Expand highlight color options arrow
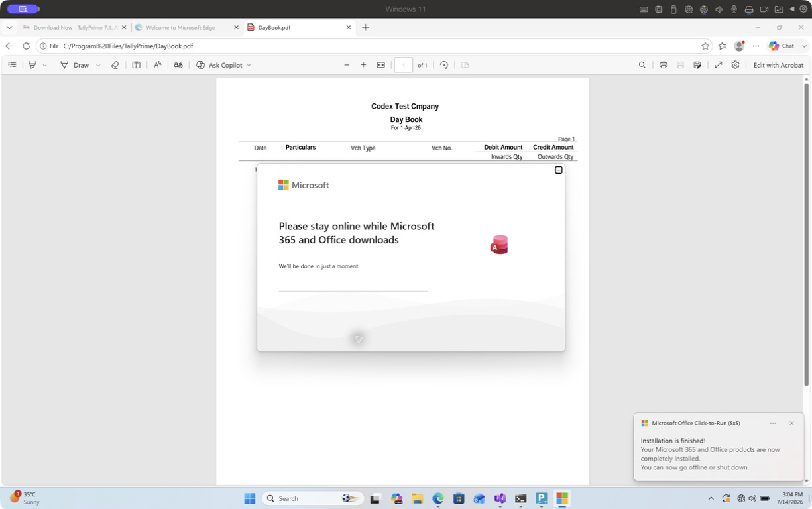This screenshot has height=509, width=812. pos(45,65)
